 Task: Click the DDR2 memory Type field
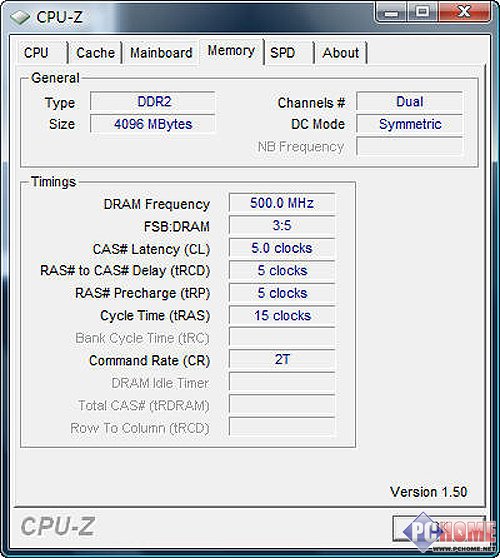[x=153, y=102]
